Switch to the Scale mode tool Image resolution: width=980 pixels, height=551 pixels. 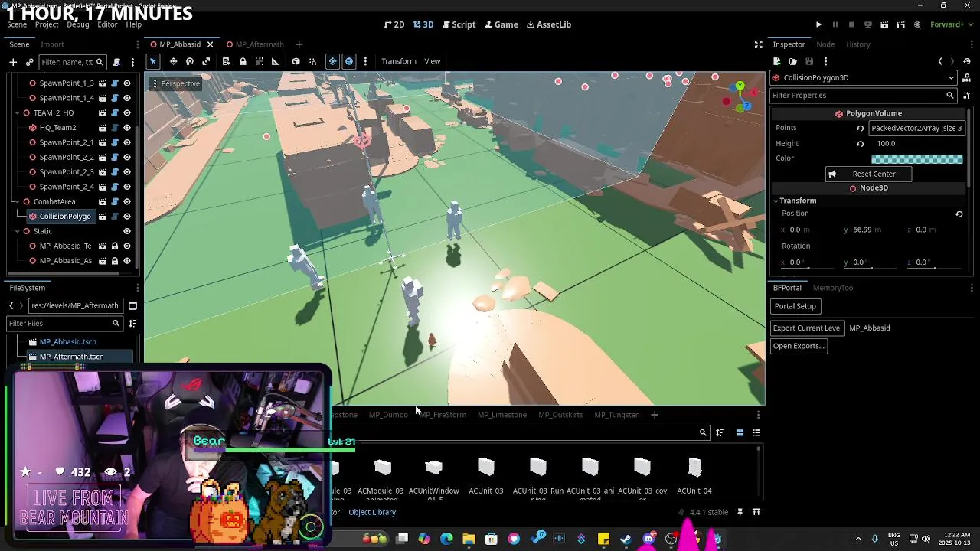(206, 61)
